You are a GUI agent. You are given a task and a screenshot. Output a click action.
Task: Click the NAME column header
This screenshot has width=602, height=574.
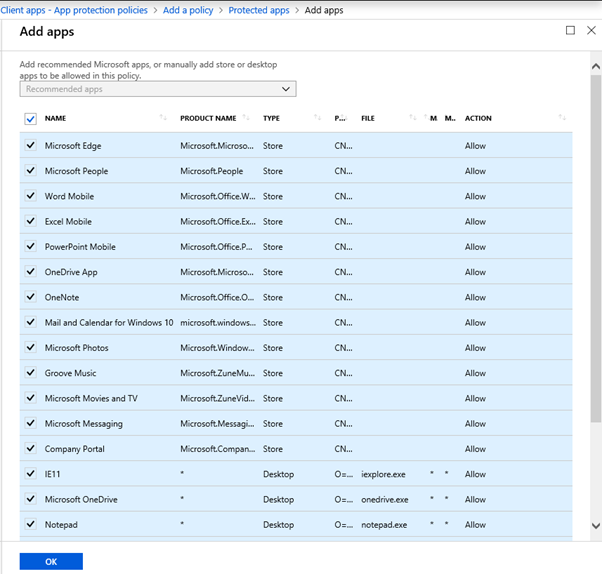tap(55, 118)
